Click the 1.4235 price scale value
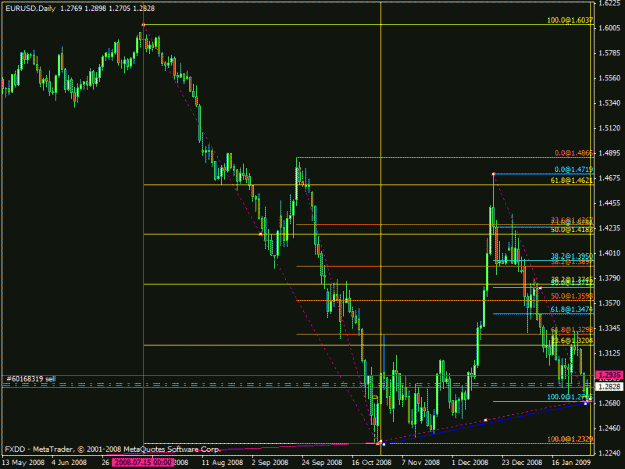Image resolution: width=625 pixels, height=469 pixels. click(610, 228)
